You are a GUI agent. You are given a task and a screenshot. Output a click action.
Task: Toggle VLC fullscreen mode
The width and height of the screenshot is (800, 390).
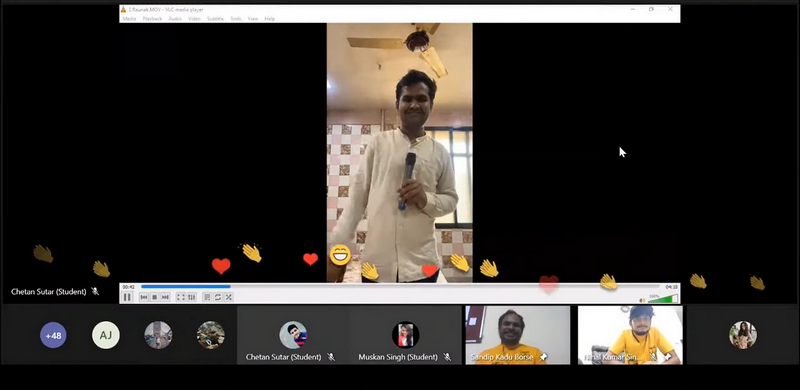pos(181,297)
